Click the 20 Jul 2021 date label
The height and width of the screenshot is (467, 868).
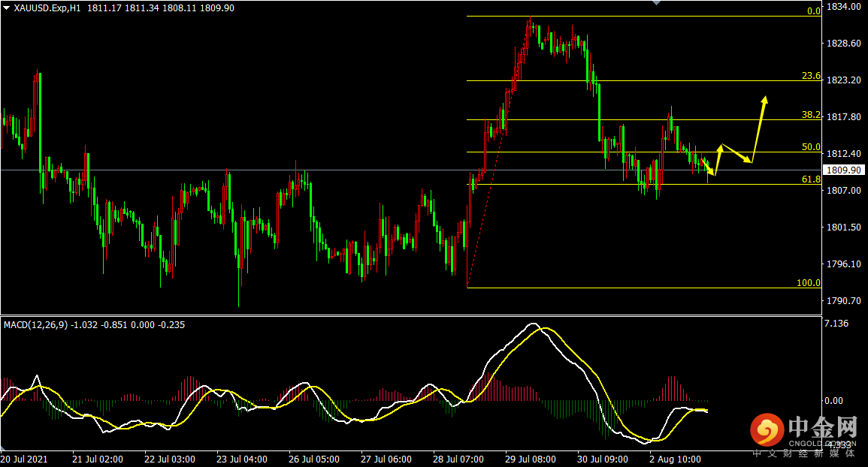tap(24, 459)
